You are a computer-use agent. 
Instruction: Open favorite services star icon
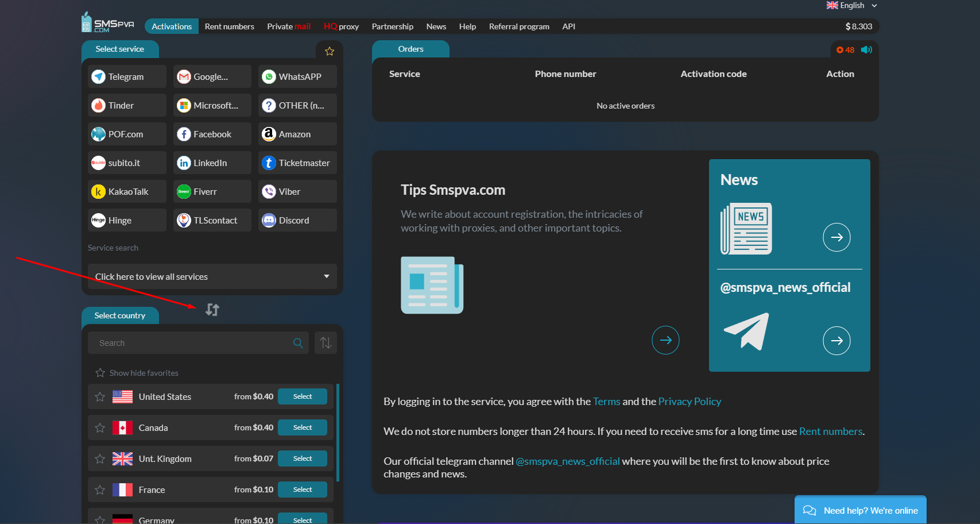[x=330, y=51]
